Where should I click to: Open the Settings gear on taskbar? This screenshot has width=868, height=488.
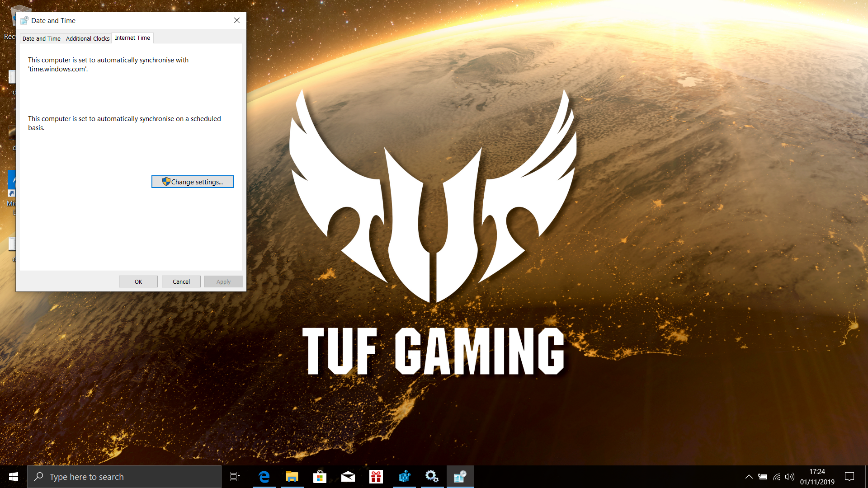432,477
